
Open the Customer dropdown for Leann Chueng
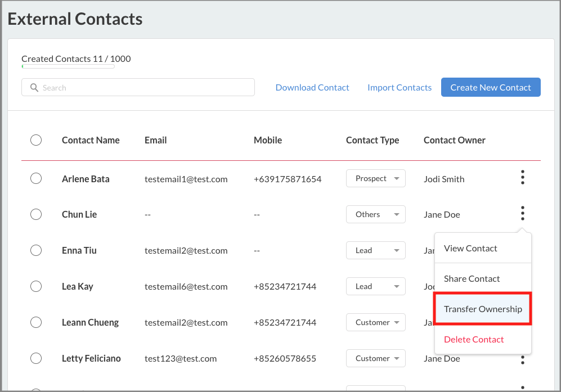pyautogui.click(x=376, y=322)
